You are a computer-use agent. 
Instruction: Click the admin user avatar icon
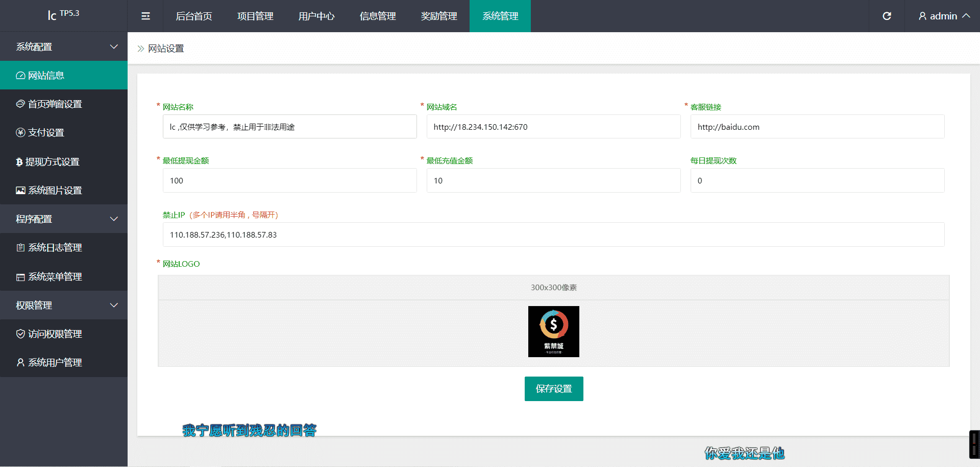922,16
